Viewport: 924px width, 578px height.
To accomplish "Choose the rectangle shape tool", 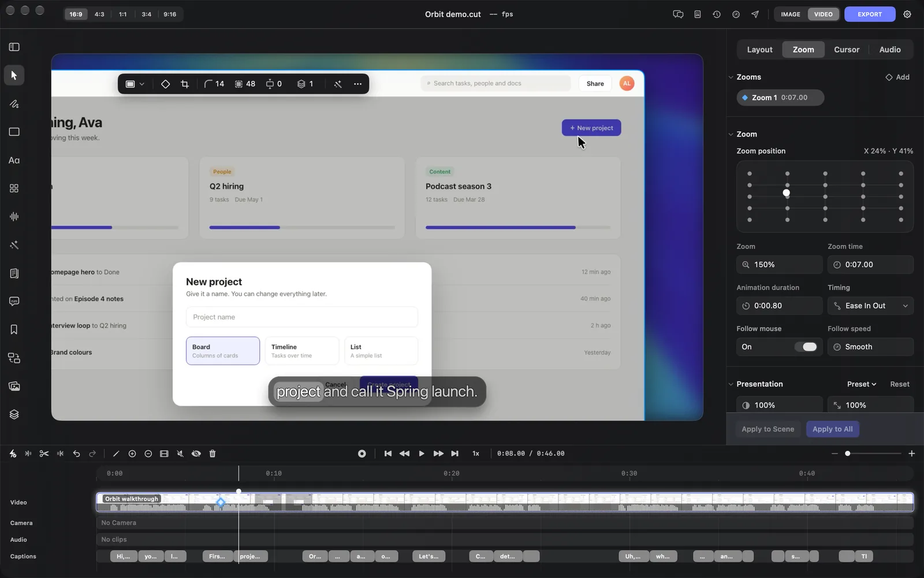I will tap(14, 132).
